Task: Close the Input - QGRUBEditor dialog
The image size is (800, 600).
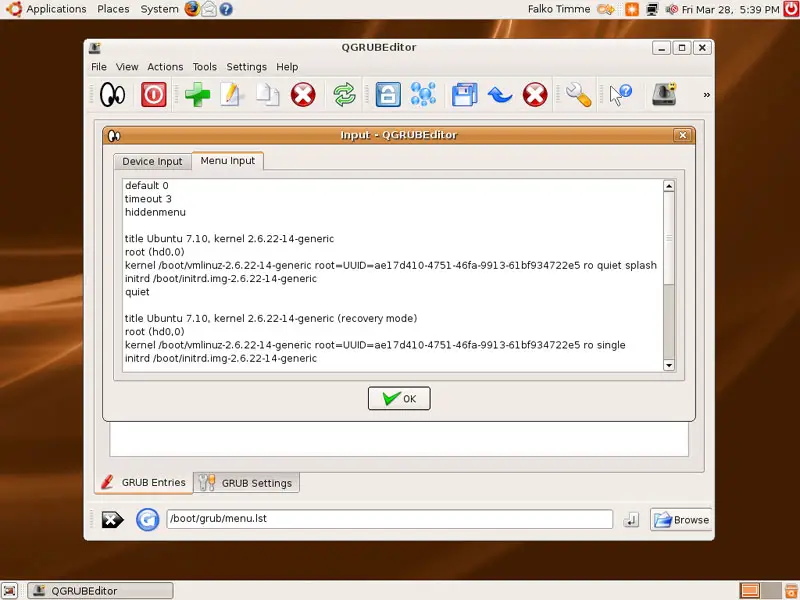Action: click(683, 135)
